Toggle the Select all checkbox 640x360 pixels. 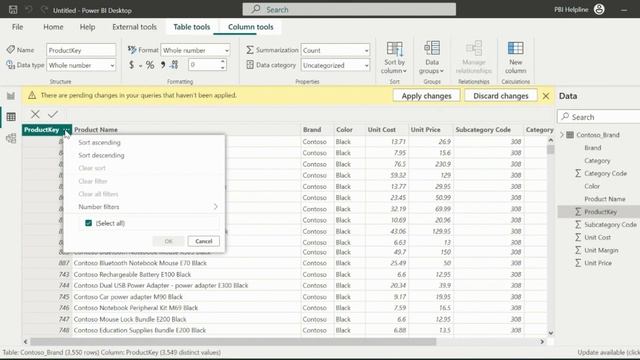(88, 223)
